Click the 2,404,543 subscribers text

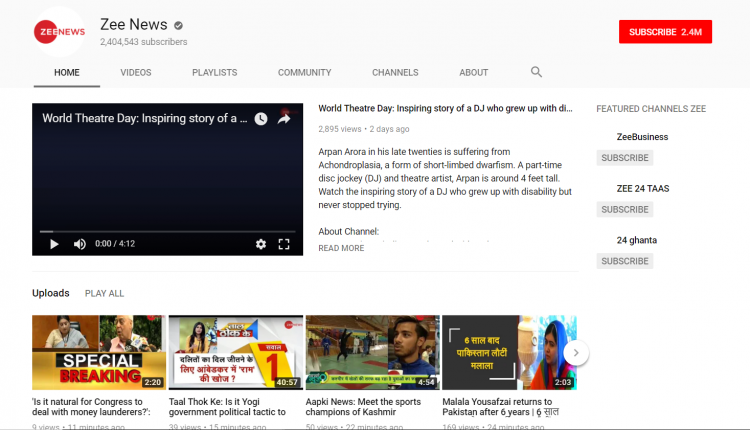[143, 42]
